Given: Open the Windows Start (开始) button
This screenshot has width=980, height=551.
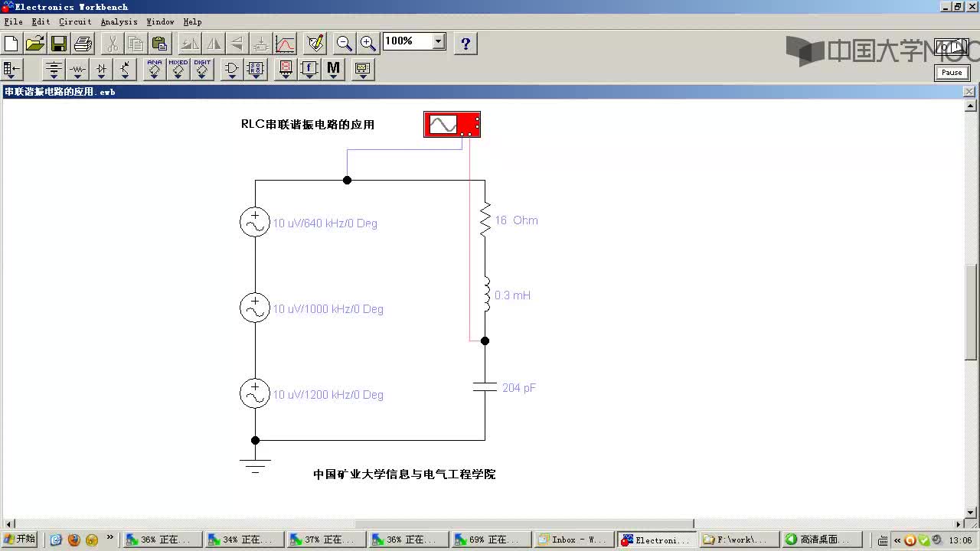Looking at the screenshot, I should pyautogui.click(x=20, y=540).
